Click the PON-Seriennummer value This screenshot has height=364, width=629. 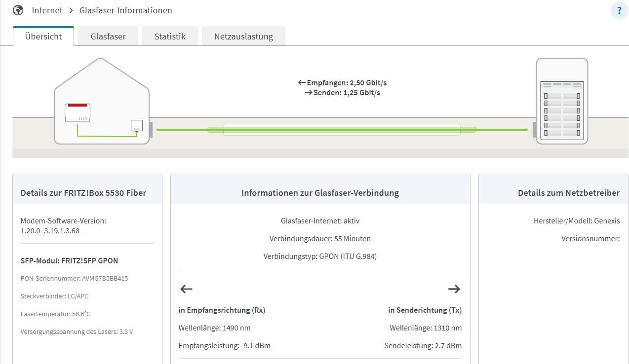tap(105, 278)
